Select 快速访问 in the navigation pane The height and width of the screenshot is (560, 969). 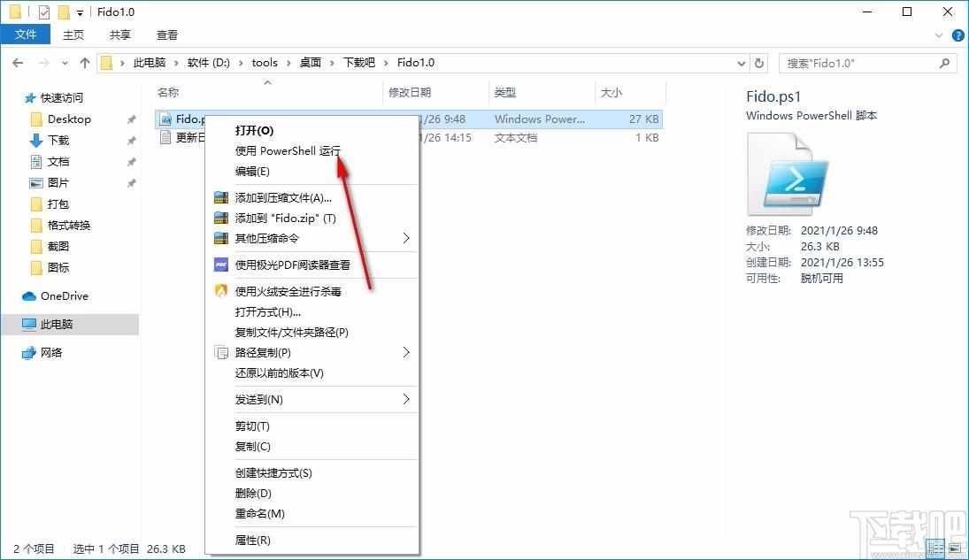61,97
